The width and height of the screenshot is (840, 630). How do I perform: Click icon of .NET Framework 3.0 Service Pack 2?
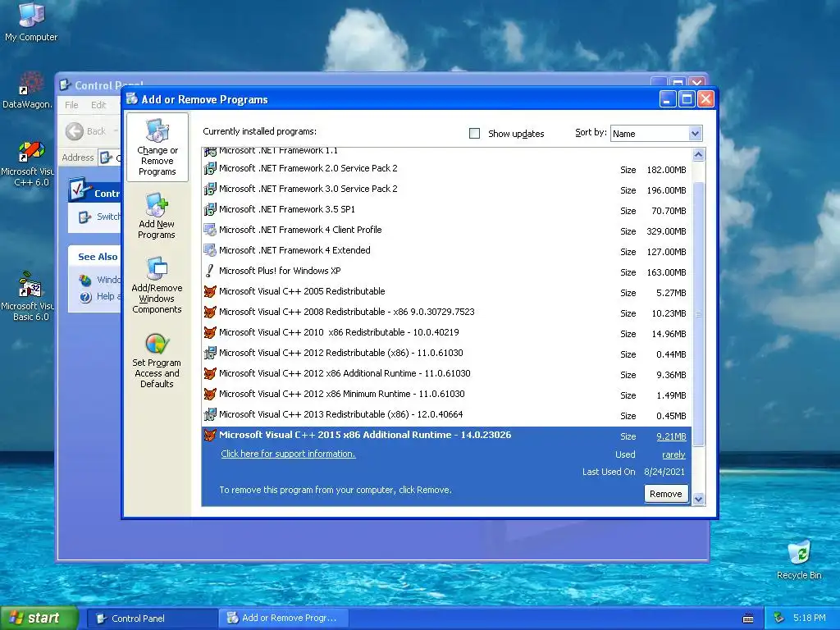point(210,189)
